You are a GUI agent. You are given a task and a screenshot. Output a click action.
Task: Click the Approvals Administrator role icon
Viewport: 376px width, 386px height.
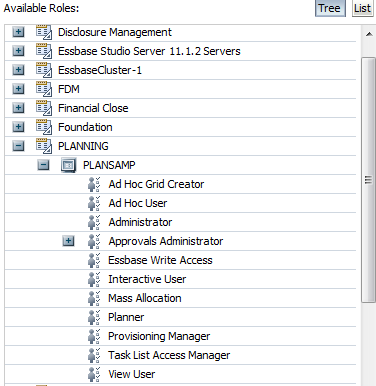pos(94,241)
